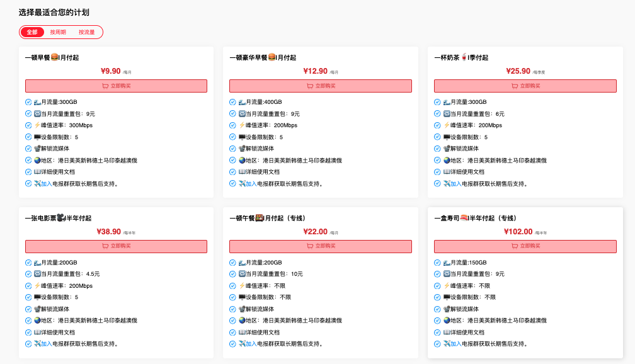Buy the ¥38.90 movie ticket plan
The width and height of the screenshot is (635, 364).
pyautogui.click(x=116, y=246)
